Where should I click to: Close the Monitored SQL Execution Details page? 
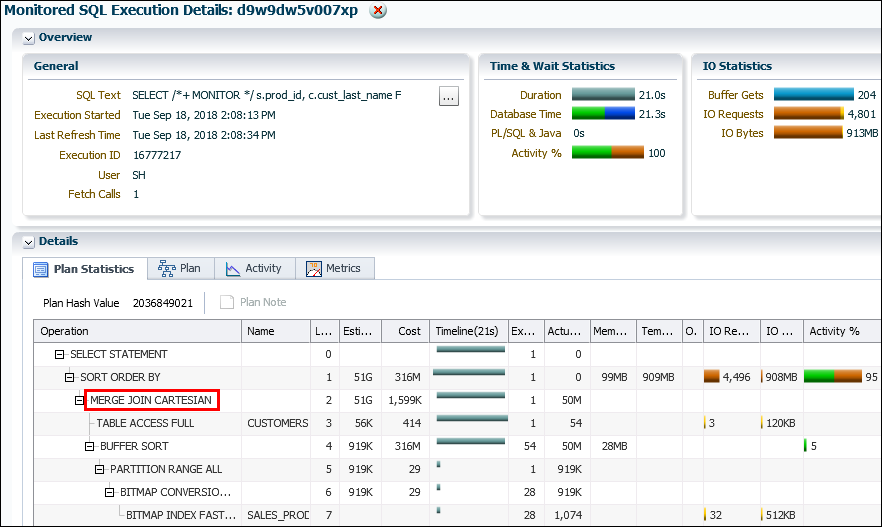(x=378, y=10)
